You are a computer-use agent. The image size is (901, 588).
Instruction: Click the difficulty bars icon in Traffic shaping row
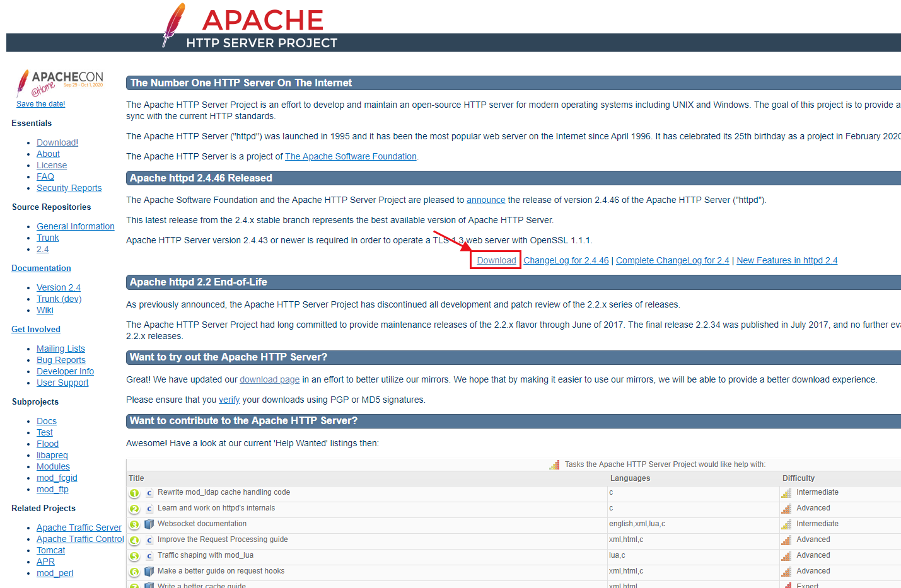tap(786, 556)
